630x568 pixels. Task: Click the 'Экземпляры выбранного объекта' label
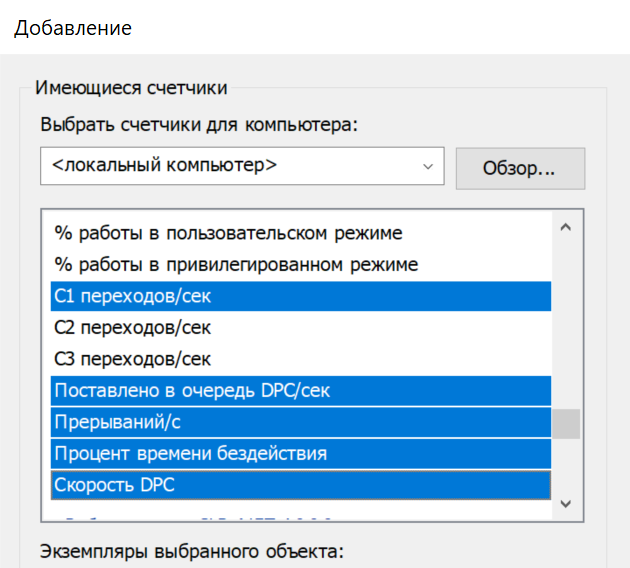point(191,551)
